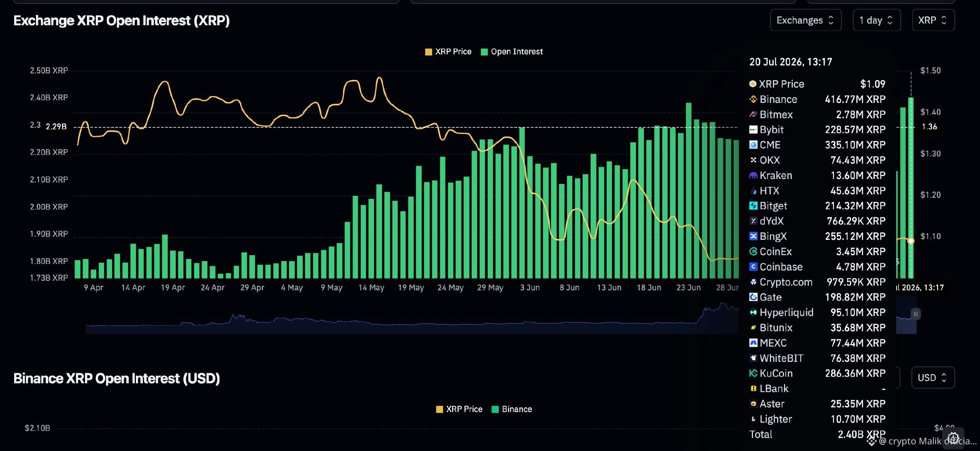Click the Crypto.com logo in the tooltip
Image resolution: width=980 pixels, height=451 pixels.
(753, 282)
